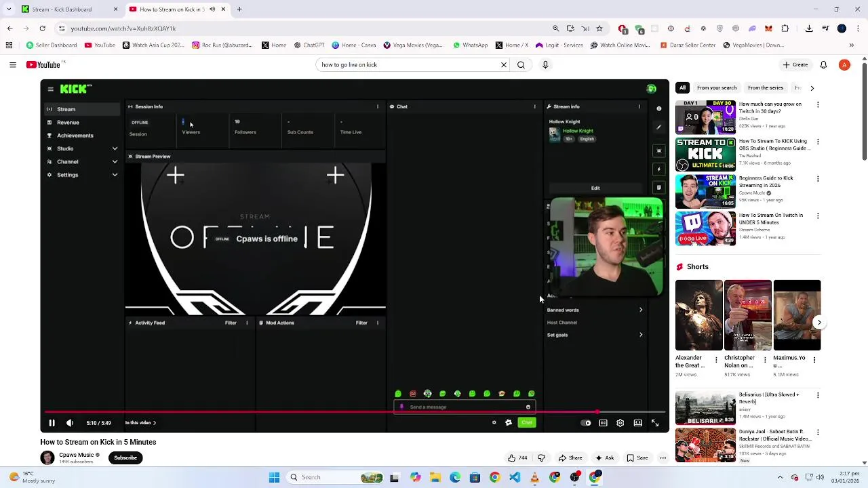Image resolution: width=868 pixels, height=488 pixels.
Task: Open the YouTube account avatar
Action: pos(844,65)
